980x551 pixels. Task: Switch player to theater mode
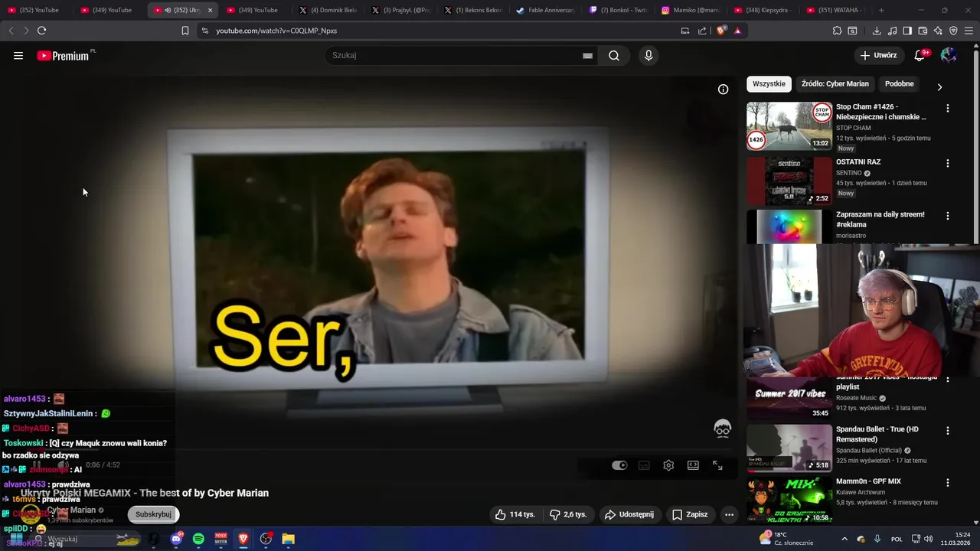[x=693, y=465]
